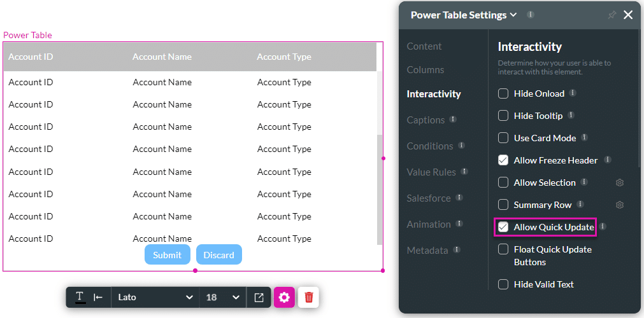
Task: Open the Lato font family dropdown
Action: coord(154,297)
